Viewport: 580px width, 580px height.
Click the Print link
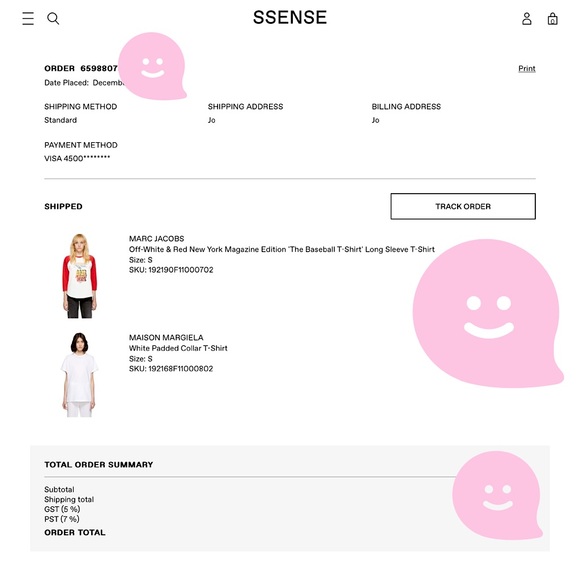pos(527,68)
